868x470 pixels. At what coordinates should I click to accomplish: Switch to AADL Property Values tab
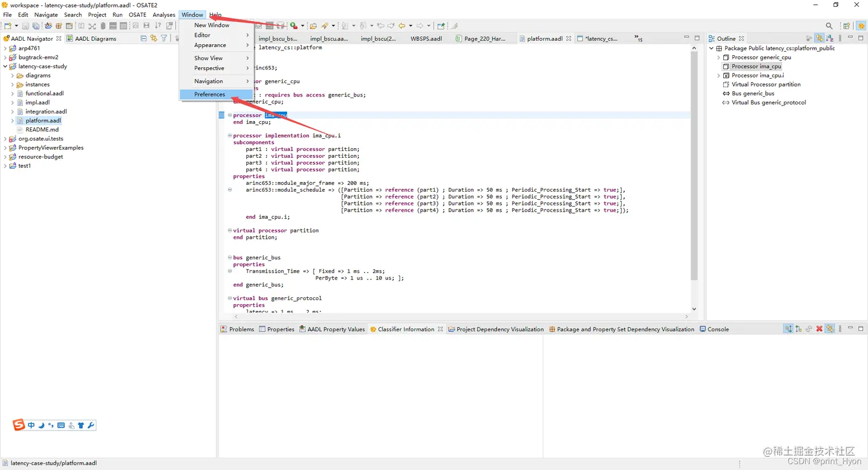pos(332,329)
